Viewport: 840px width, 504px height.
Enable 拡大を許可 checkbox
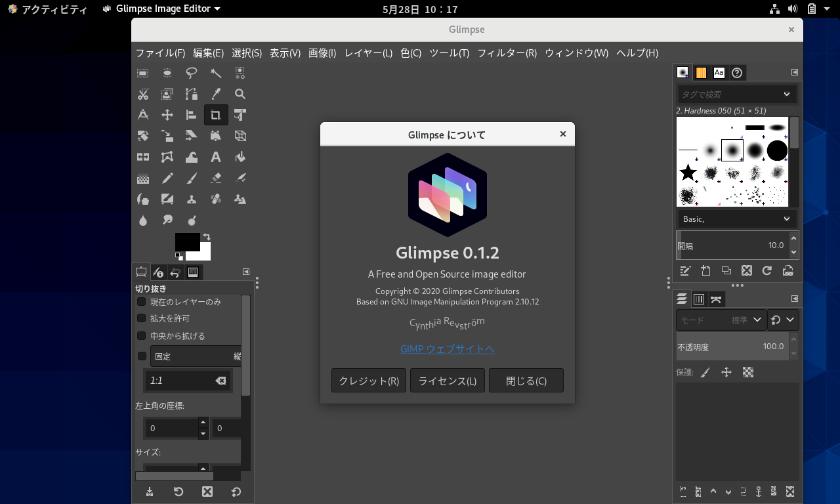pyautogui.click(x=141, y=318)
